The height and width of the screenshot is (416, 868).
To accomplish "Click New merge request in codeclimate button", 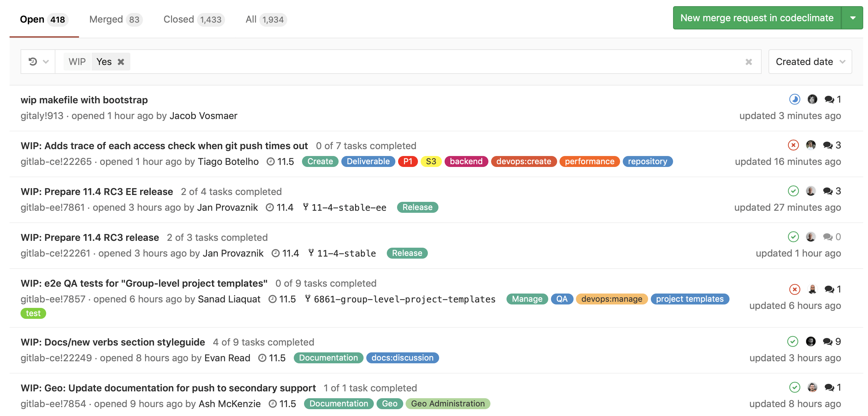I will (756, 18).
